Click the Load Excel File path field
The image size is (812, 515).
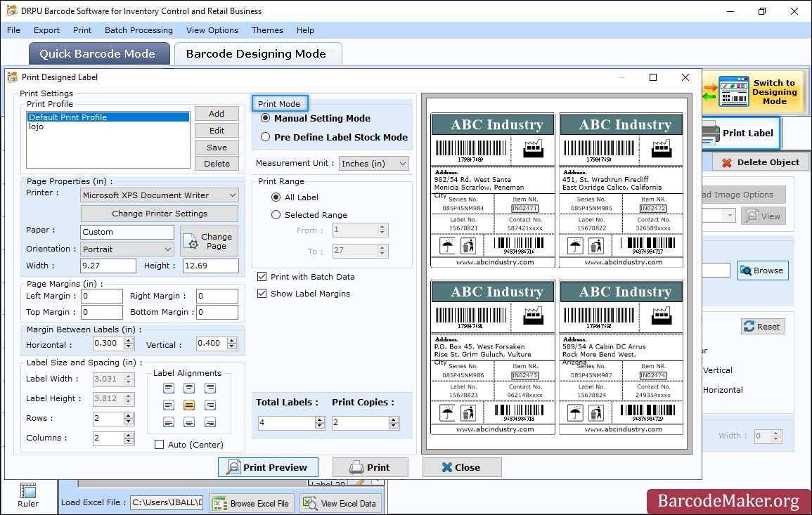point(167,502)
